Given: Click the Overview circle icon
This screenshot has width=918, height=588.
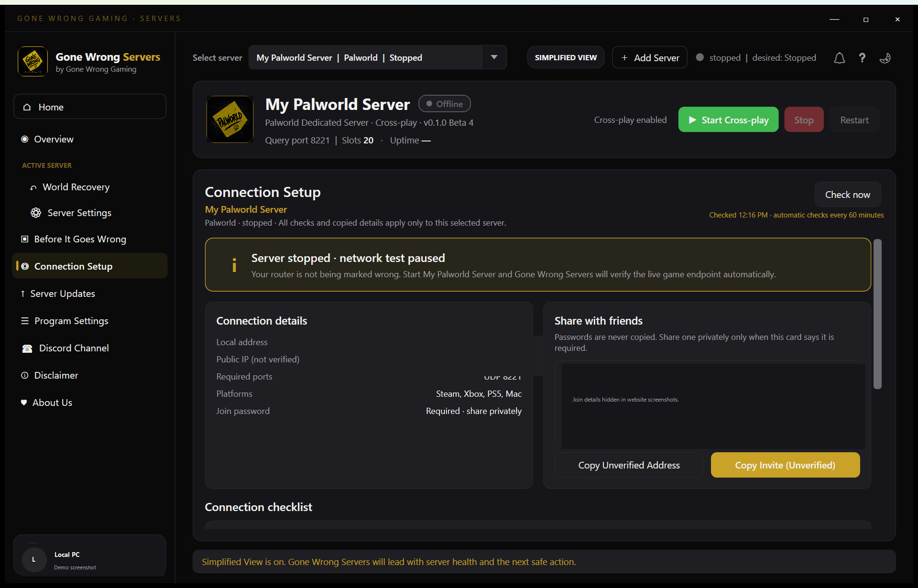Looking at the screenshot, I should (x=25, y=139).
